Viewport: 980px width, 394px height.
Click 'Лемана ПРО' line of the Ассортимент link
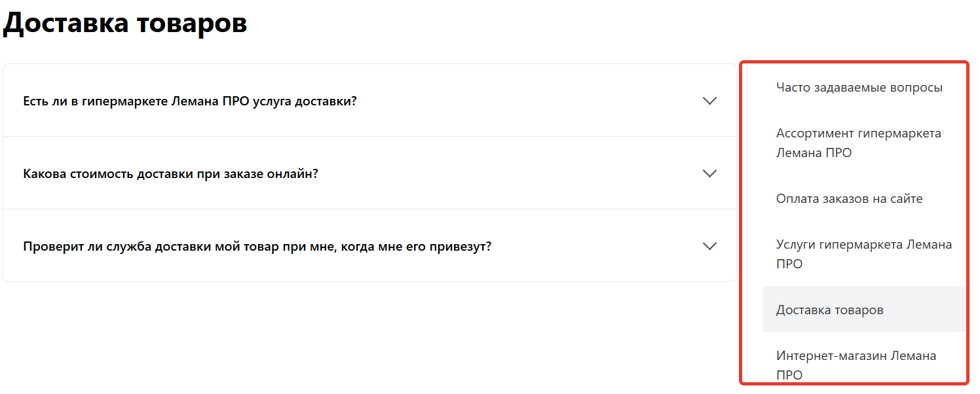pyautogui.click(x=814, y=153)
